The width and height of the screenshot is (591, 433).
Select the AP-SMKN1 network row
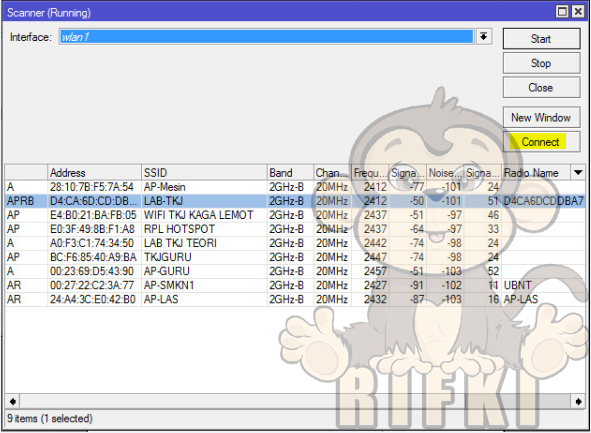295,285
